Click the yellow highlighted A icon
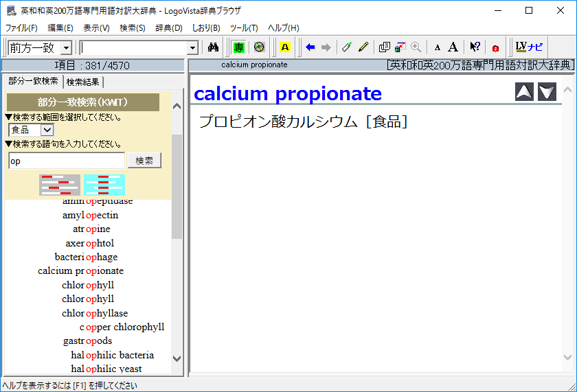The image size is (577, 392). pyautogui.click(x=284, y=47)
